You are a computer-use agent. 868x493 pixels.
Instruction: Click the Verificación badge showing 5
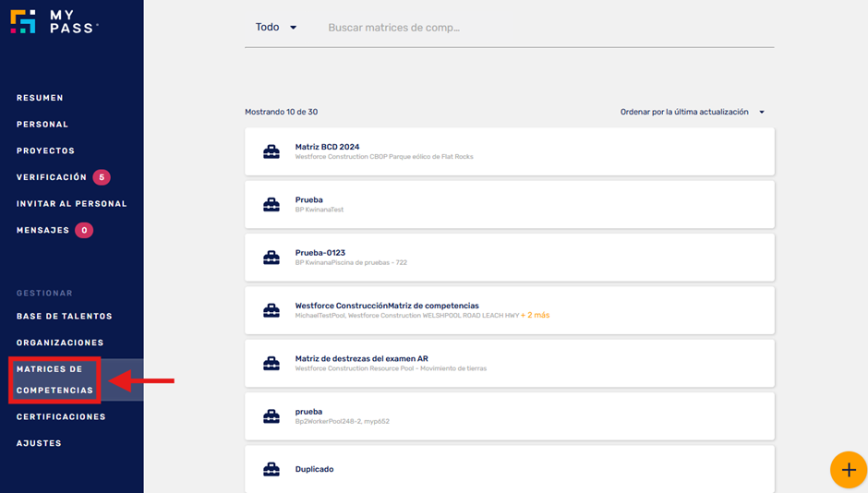pos(102,177)
